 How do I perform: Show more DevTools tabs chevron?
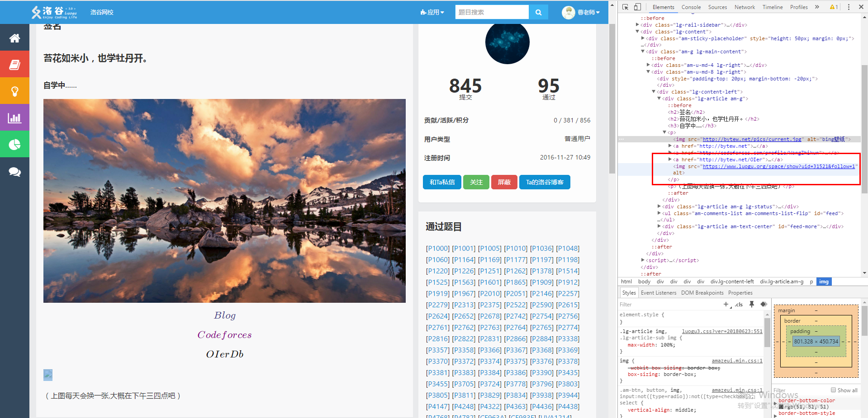coord(817,7)
